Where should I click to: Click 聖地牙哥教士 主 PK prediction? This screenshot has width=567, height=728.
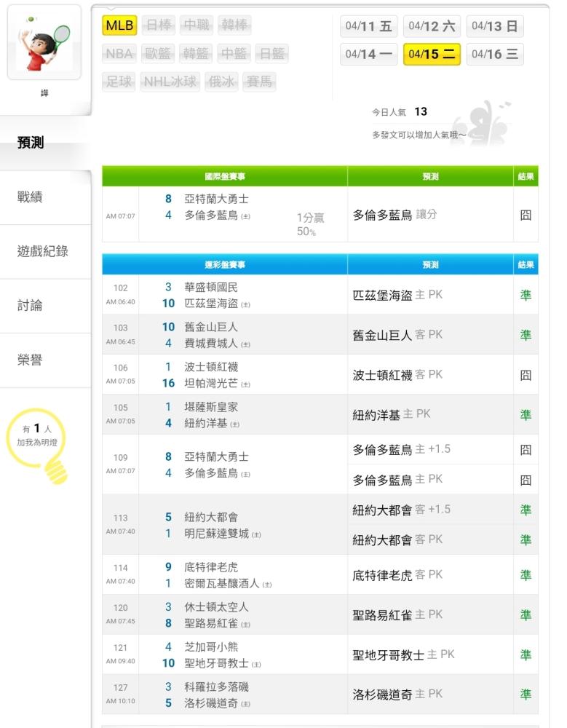403,654
